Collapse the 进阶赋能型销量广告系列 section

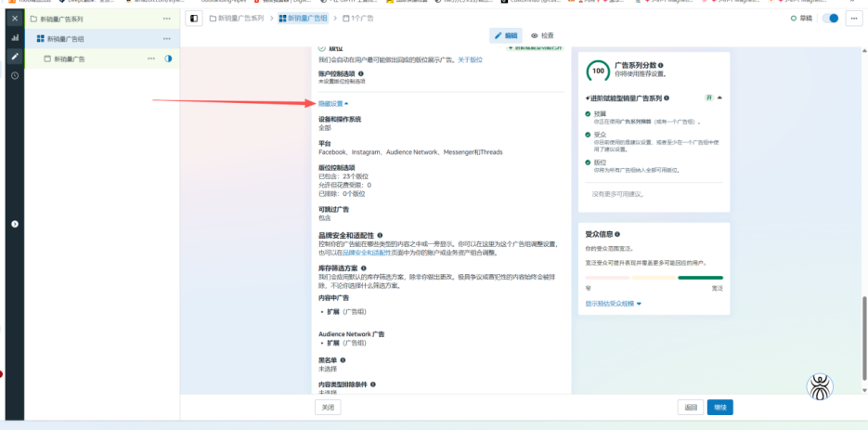(719, 97)
